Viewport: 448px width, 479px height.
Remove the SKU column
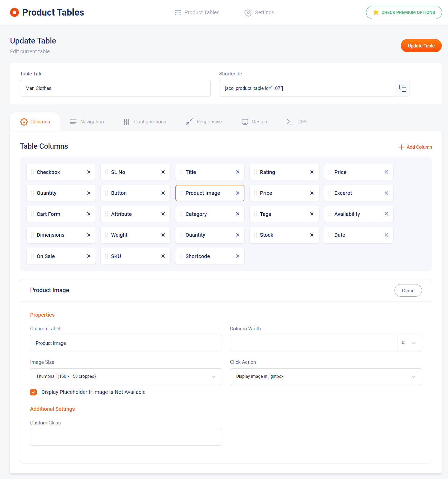[163, 256]
